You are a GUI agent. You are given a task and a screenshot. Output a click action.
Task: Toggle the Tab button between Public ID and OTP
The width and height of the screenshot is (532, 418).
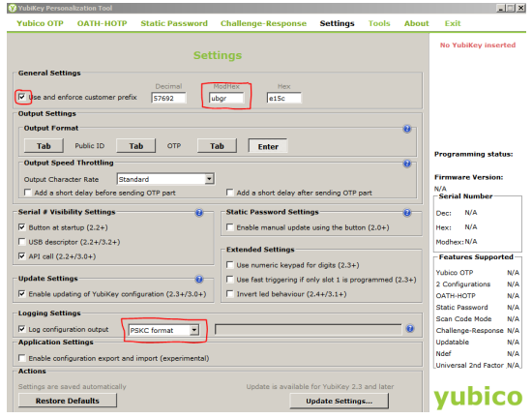pos(136,146)
